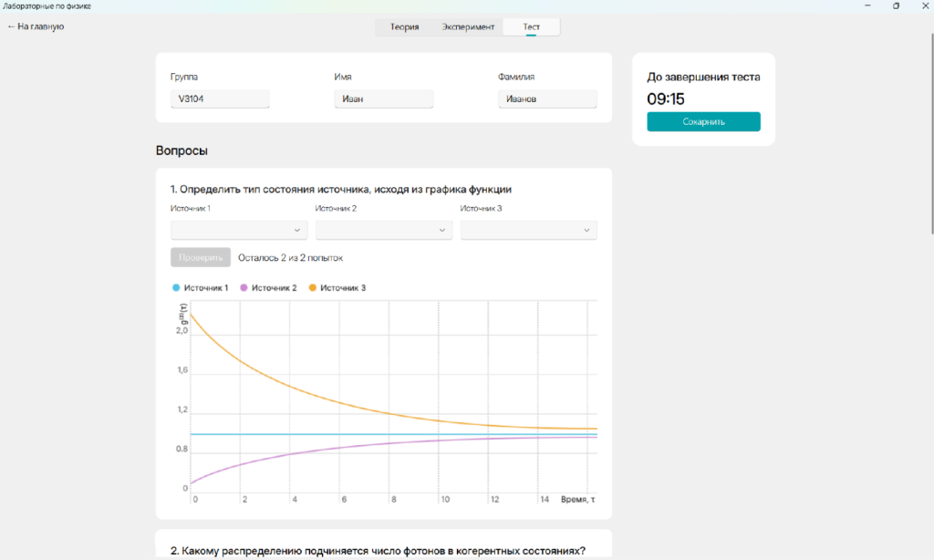Click the Проверить button
Viewport: 934px width, 560px height.
[x=200, y=258]
